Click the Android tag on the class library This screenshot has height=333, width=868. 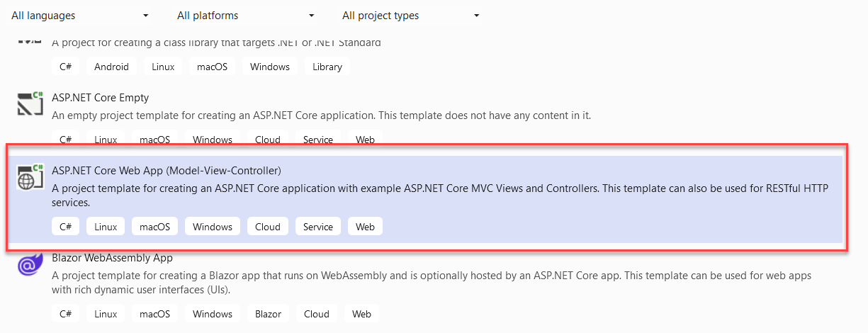tap(111, 67)
